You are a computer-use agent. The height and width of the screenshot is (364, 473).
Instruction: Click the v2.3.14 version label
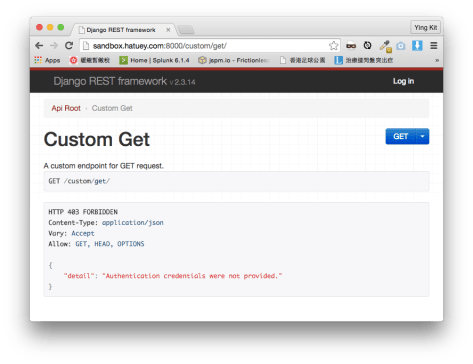pos(182,82)
